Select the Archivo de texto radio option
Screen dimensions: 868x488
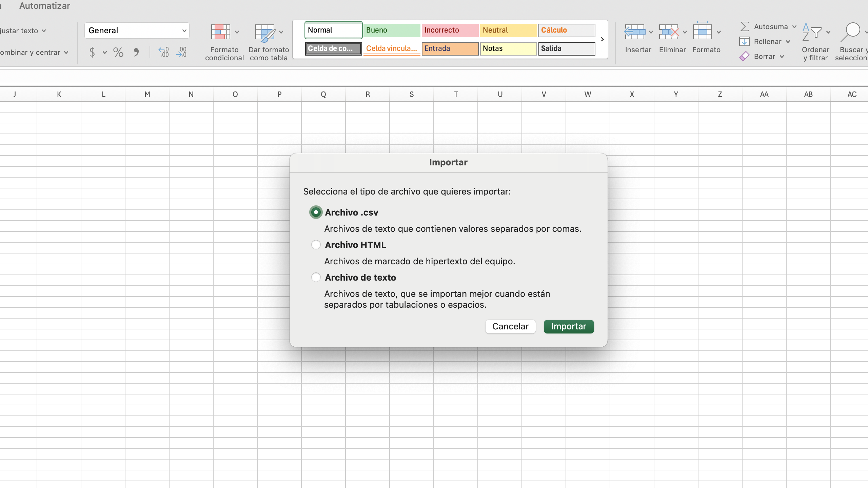tap(316, 277)
